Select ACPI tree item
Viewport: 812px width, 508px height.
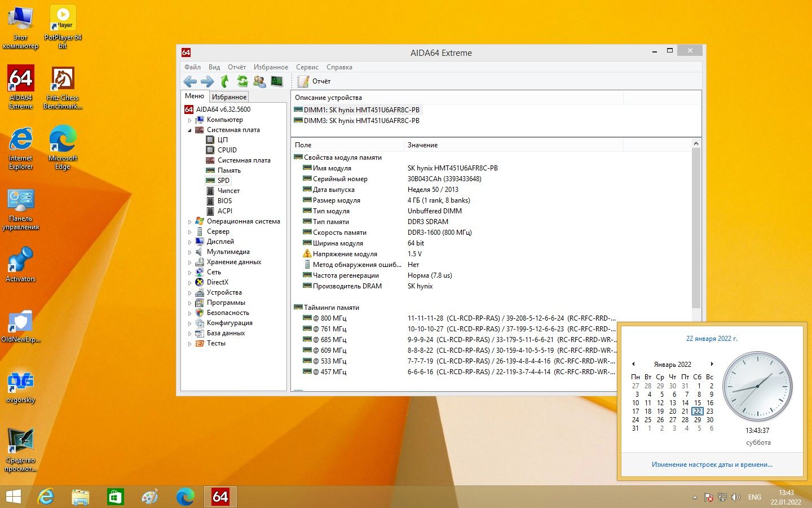(225, 211)
